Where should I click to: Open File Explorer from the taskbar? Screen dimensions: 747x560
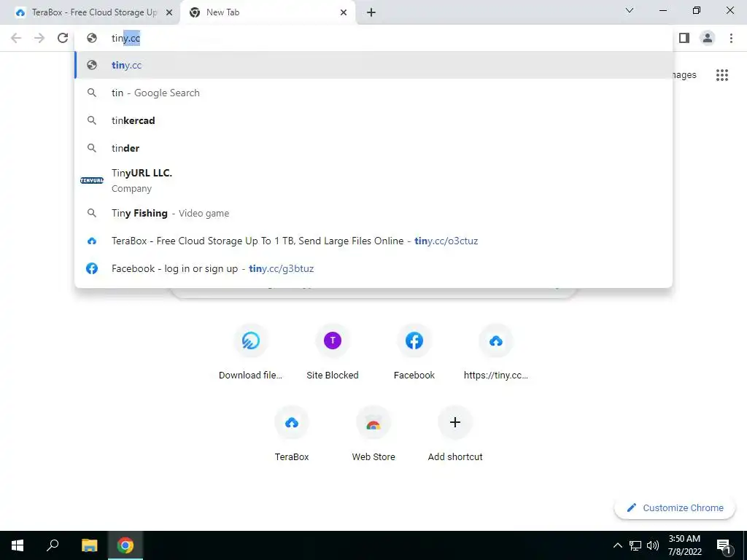(89, 545)
